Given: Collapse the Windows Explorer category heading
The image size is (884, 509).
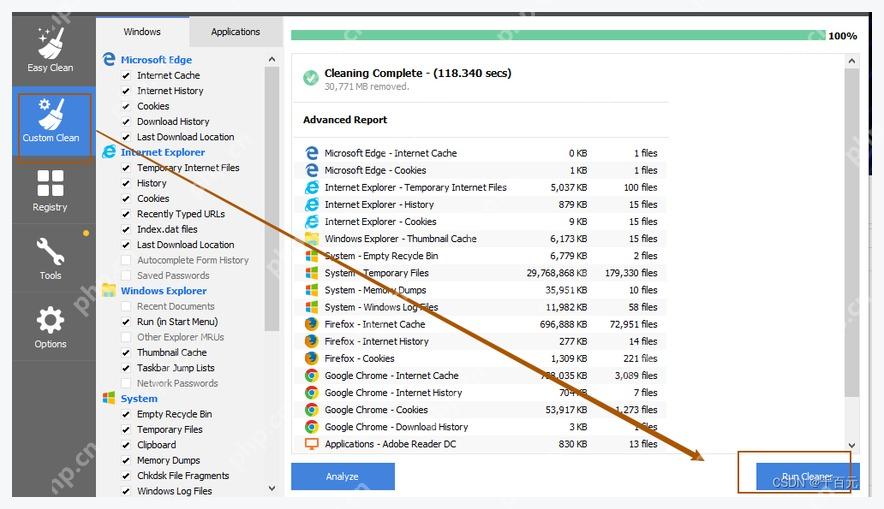Looking at the screenshot, I should click(163, 290).
